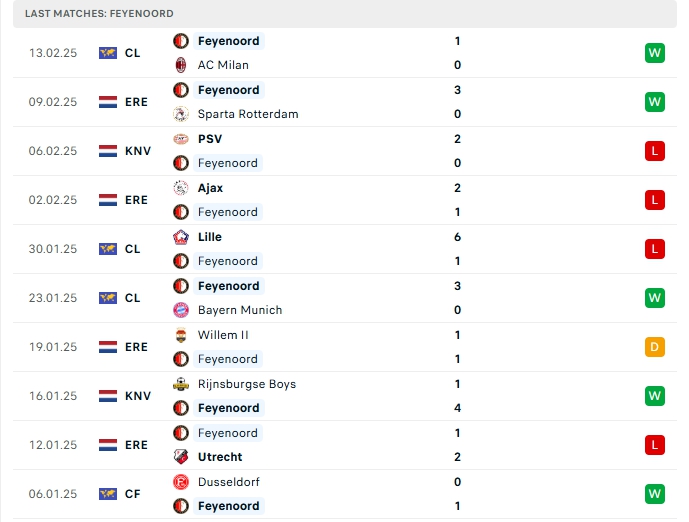Click the PSV team crest
This screenshot has width=689, height=522.
tap(181, 139)
